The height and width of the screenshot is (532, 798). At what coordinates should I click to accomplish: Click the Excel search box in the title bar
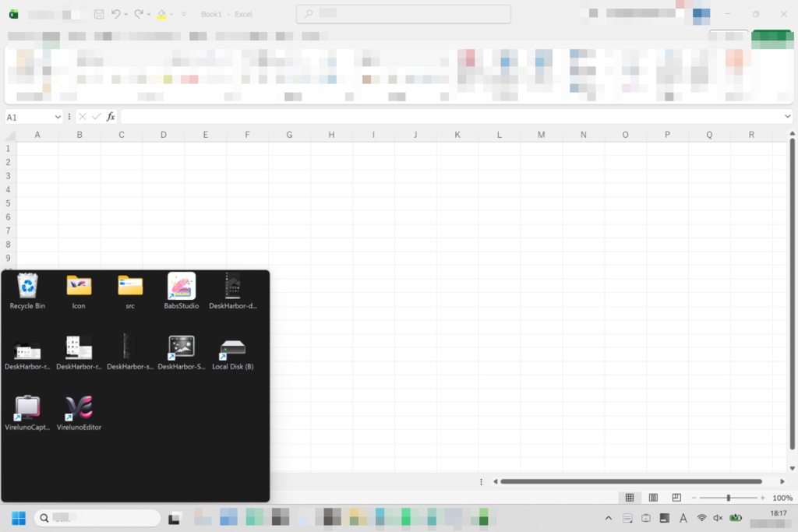(404, 14)
